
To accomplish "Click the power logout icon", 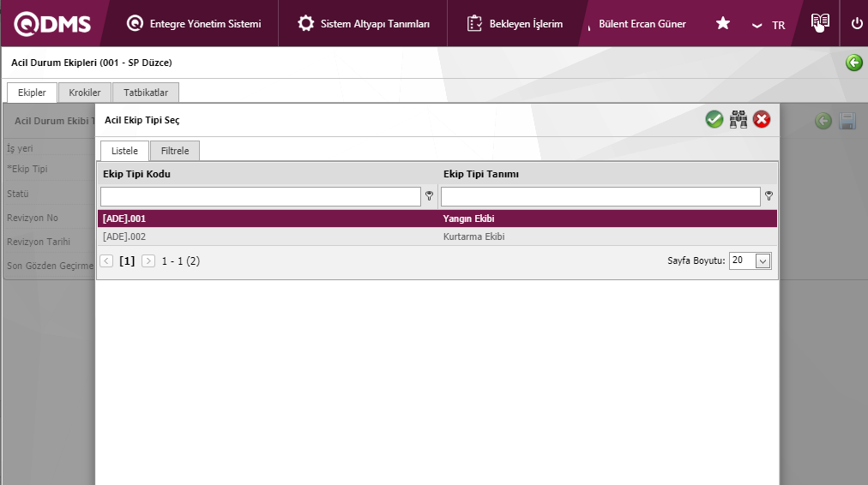I will (x=856, y=24).
